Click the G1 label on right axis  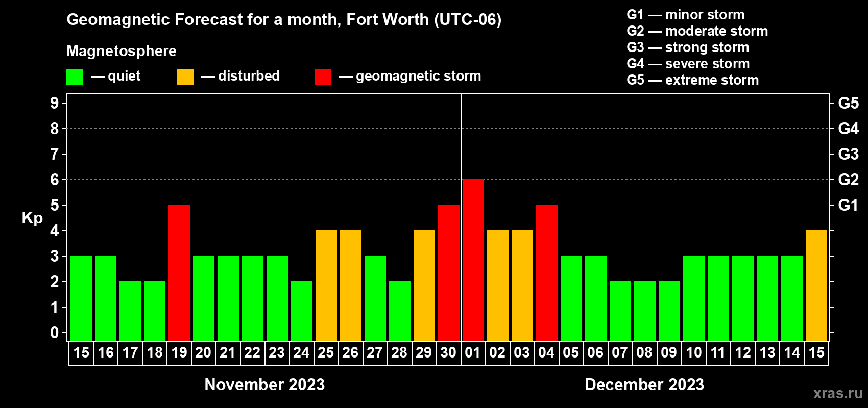[x=848, y=205]
